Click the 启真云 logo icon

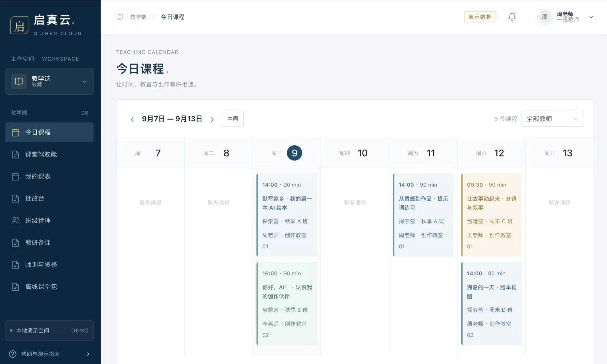click(x=19, y=25)
